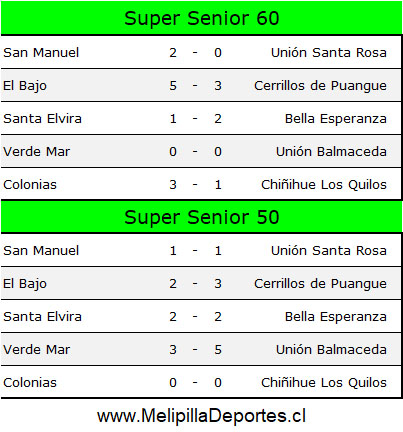This screenshot has width=403, height=432.
Task: Open the www.MelipillaDeportes.cl link
Action: coord(201,416)
